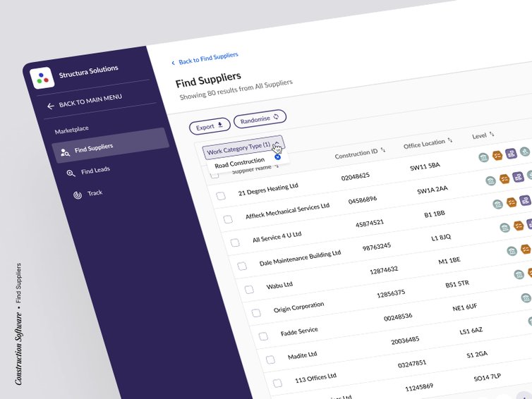Screen dimensions: 532x399
Task: Open Find Leads in the sidebar
Action: coord(95,170)
